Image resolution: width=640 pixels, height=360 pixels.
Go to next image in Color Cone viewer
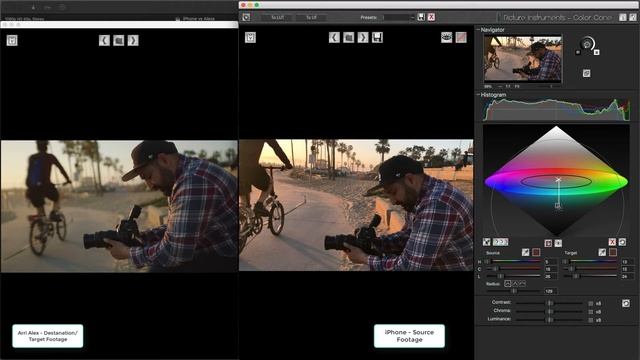pos(363,38)
